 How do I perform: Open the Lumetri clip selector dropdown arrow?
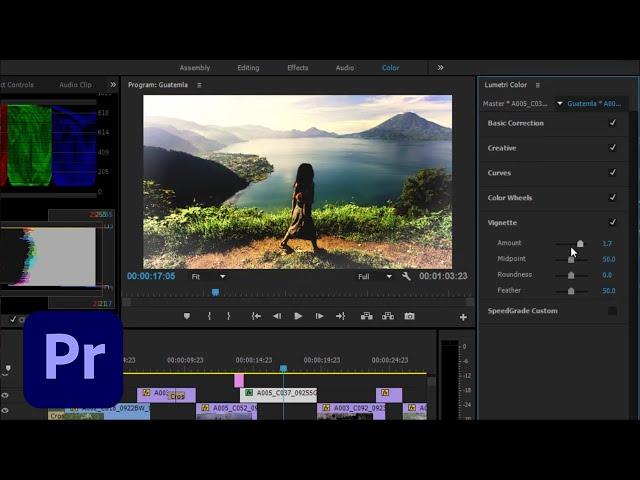pyautogui.click(x=560, y=104)
